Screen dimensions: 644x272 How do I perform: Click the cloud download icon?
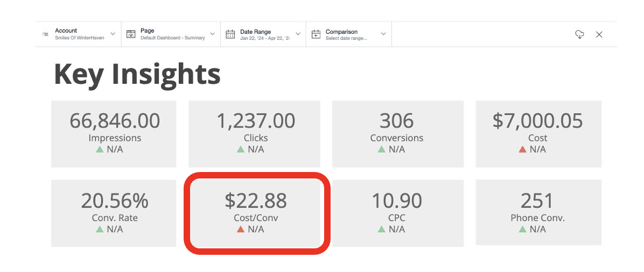click(579, 34)
